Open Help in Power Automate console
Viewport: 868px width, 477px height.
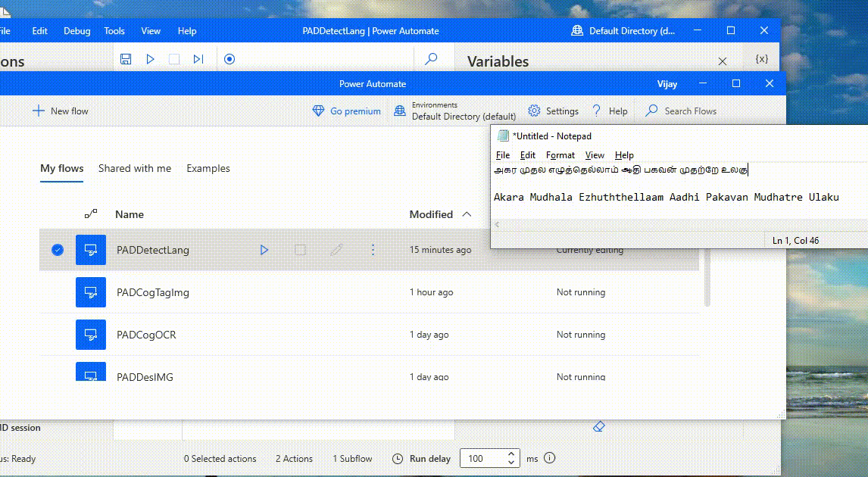(x=610, y=111)
